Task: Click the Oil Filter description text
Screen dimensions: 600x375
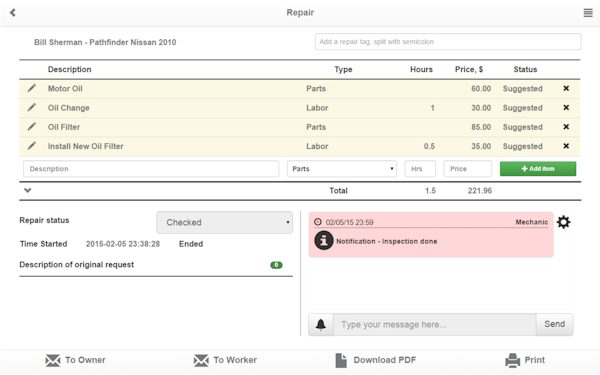Action: coord(64,127)
